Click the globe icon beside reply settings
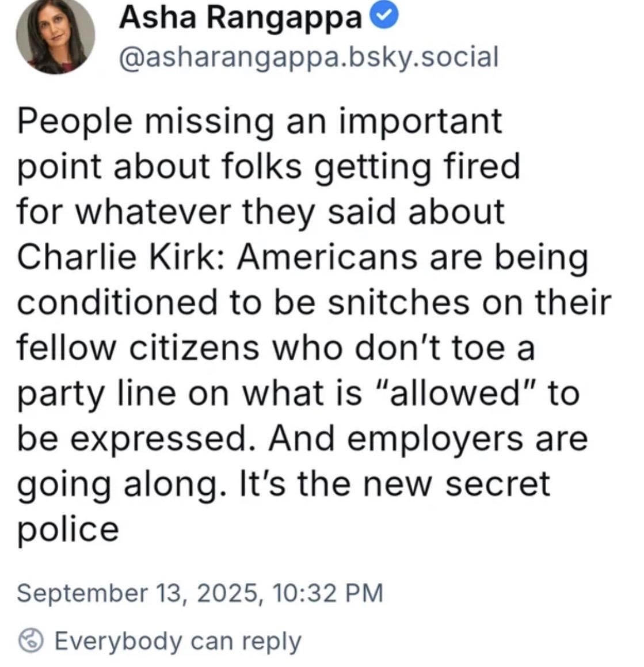The width and height of the screenshot is (644, 667). pos(31,641)
